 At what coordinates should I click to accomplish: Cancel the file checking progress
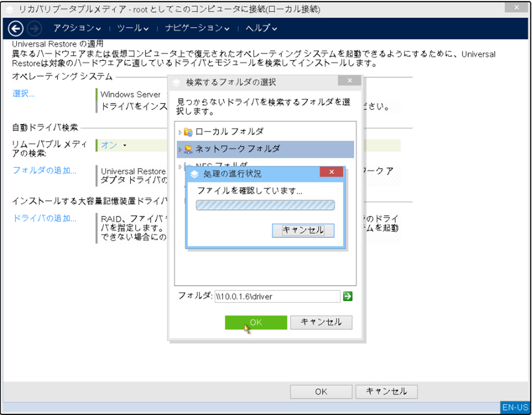(x=303, y=230)
